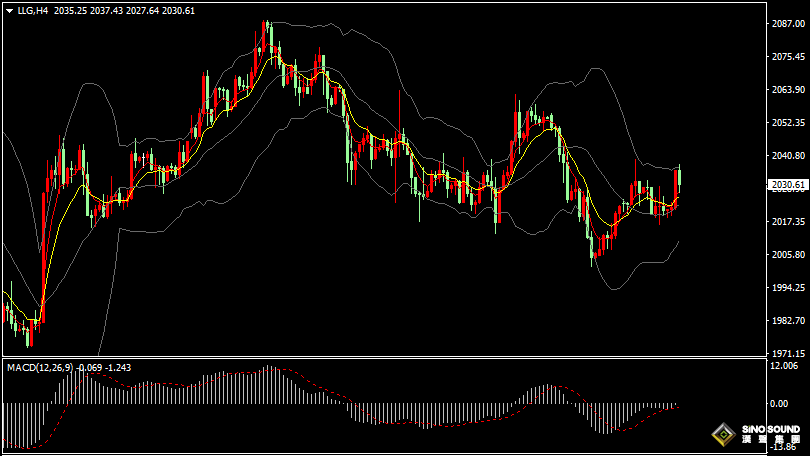
Task: Click the 2087.00 price axis label
Action: [x=789, y=24]
